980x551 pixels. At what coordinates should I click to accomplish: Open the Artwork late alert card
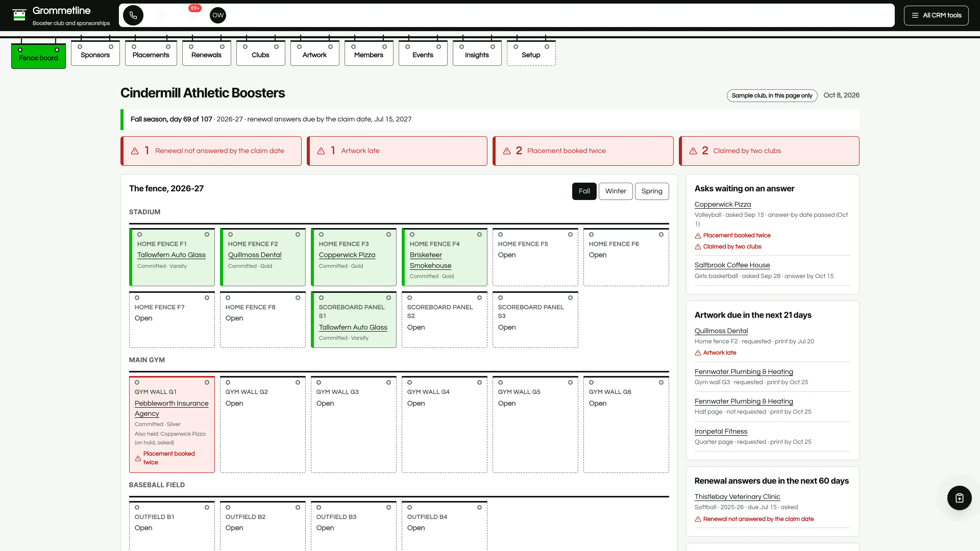coord(397,151)
